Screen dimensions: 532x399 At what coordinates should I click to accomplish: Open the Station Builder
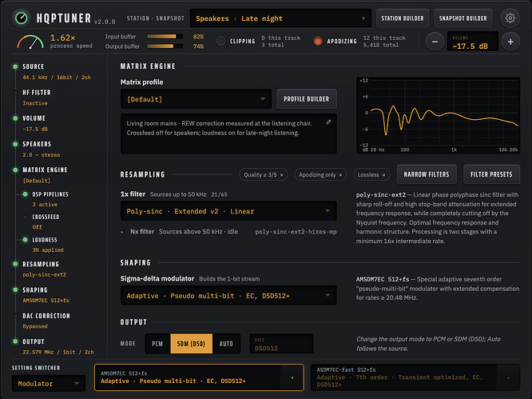coord(403,18)
